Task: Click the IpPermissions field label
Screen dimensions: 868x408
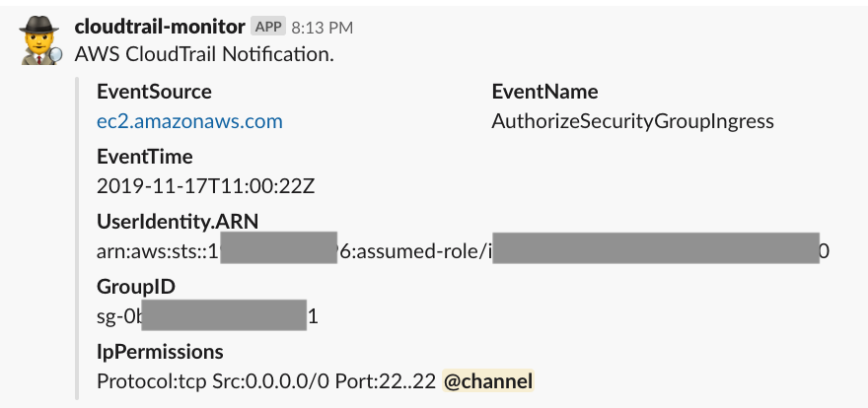Action: point(160,352)
